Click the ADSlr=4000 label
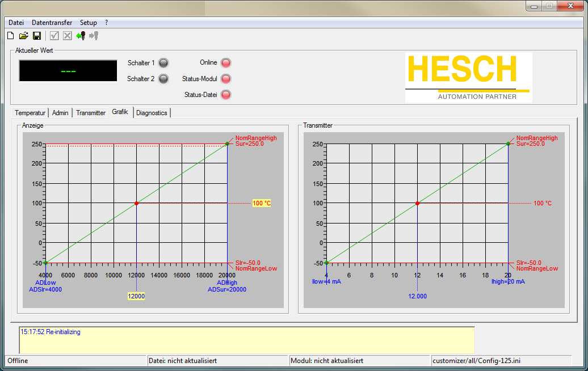The height and width of the screenshot is (371, 588). click(45, 289)
